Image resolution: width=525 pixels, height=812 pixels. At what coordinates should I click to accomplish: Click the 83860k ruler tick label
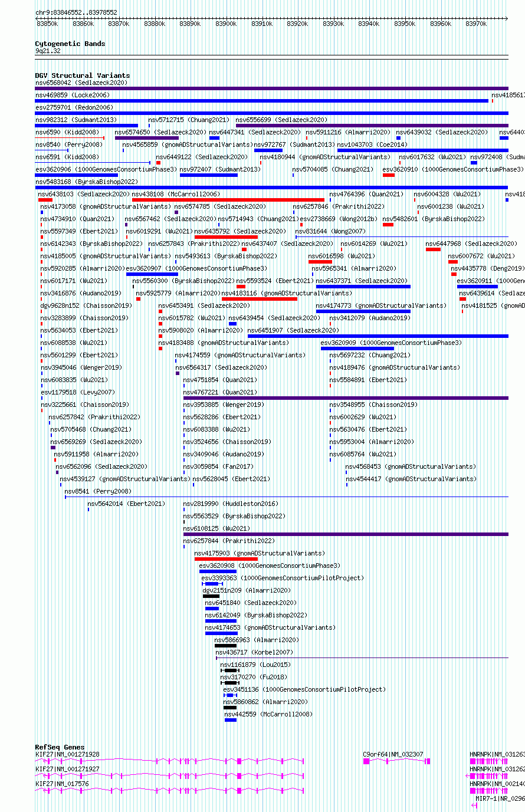pyautogui.click(x=83, y=24)
